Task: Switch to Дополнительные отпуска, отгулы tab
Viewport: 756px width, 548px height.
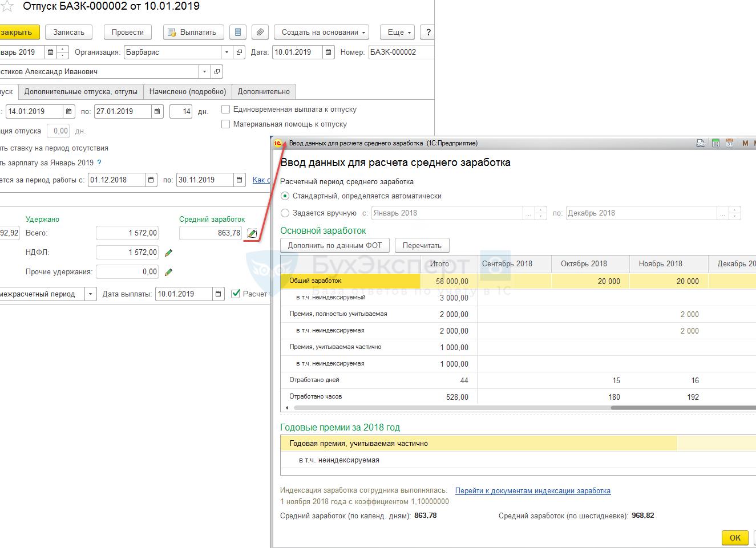Action: [81, 91]
